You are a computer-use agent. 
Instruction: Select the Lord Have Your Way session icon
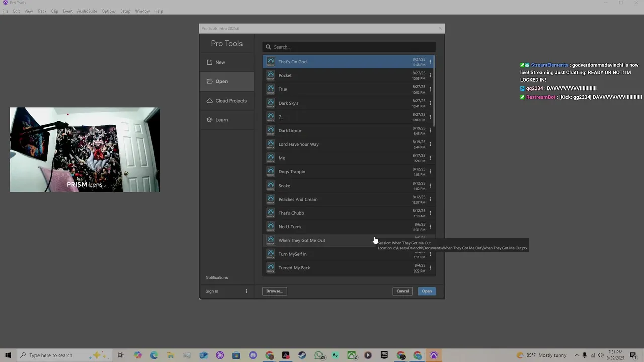pyautogui.click(x=271, y=144)
